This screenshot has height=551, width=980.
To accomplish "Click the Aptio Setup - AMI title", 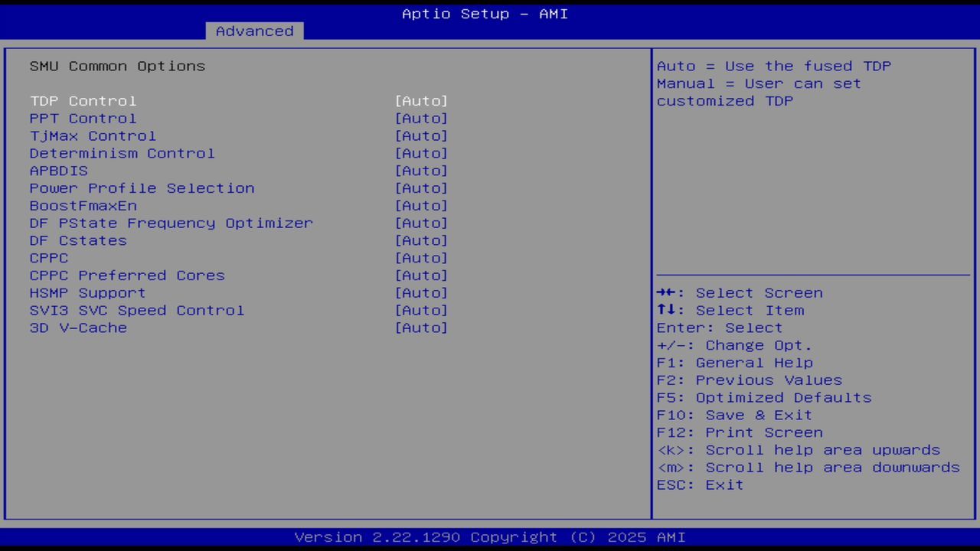I will (485, 14).
